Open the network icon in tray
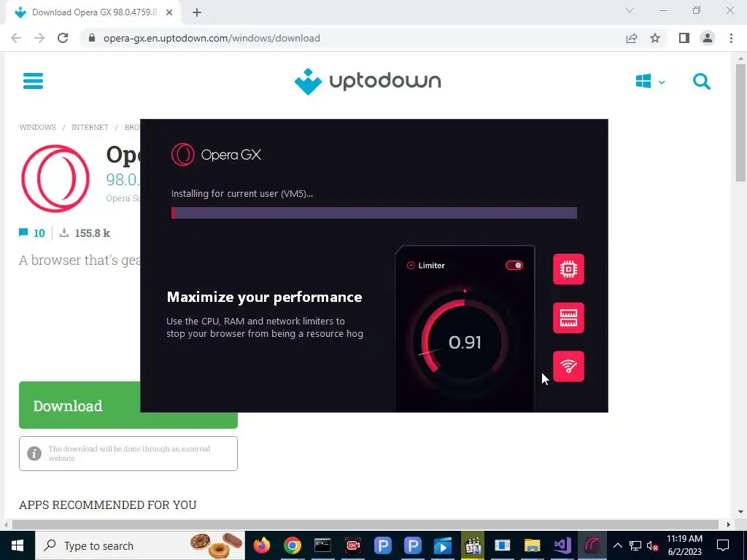This screenshot has width=747, height=560. point(635,545)
